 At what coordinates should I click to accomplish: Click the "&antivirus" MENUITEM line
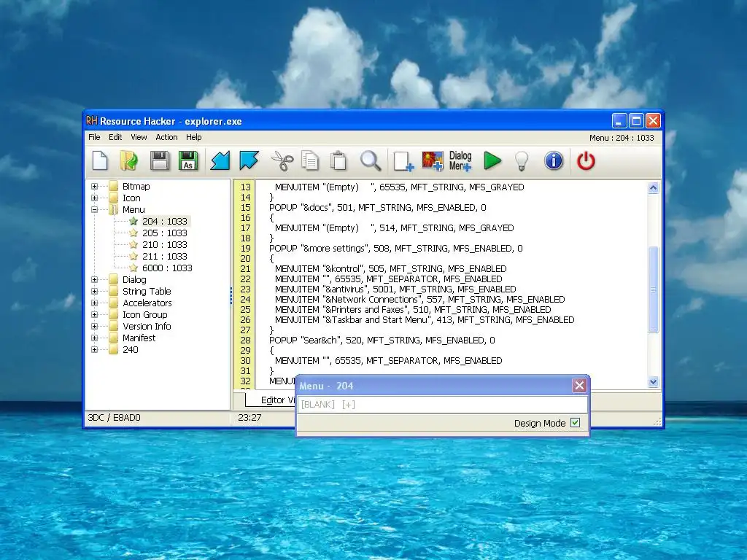pyautogui.click(x=395, y=289)
